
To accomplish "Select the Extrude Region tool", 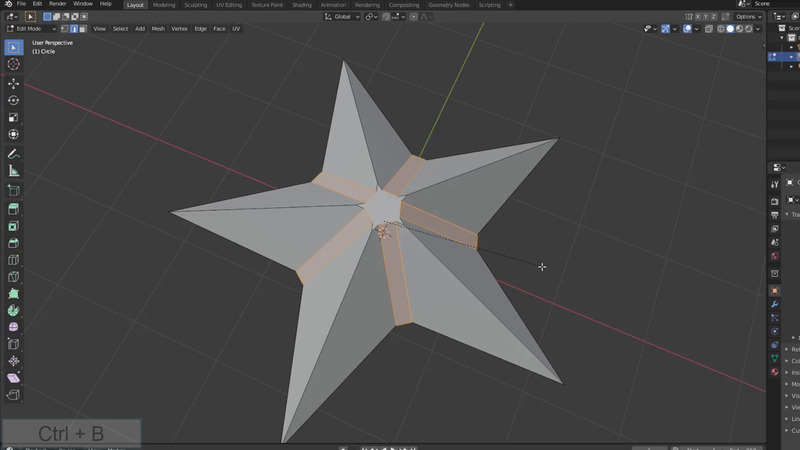I will [14, 208].
